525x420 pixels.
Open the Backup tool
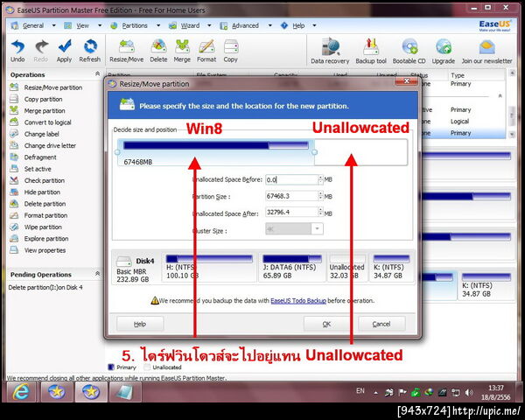(371, 51)
